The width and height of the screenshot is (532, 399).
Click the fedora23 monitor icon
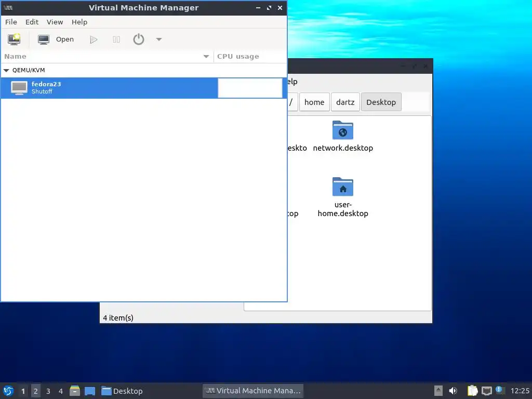pos(19,88)
